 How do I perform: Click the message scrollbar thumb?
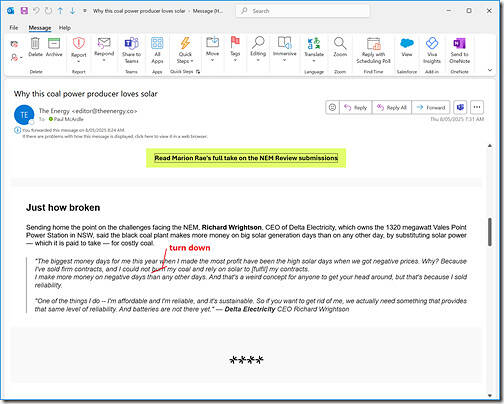tap(490, 232)
